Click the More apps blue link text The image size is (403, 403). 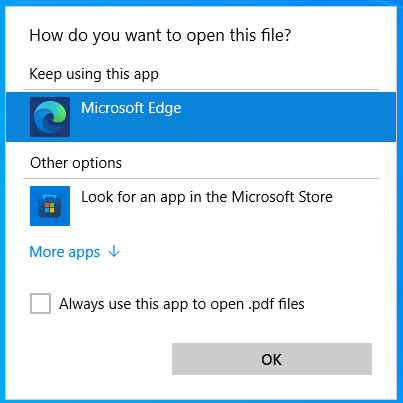coord(65,252)
